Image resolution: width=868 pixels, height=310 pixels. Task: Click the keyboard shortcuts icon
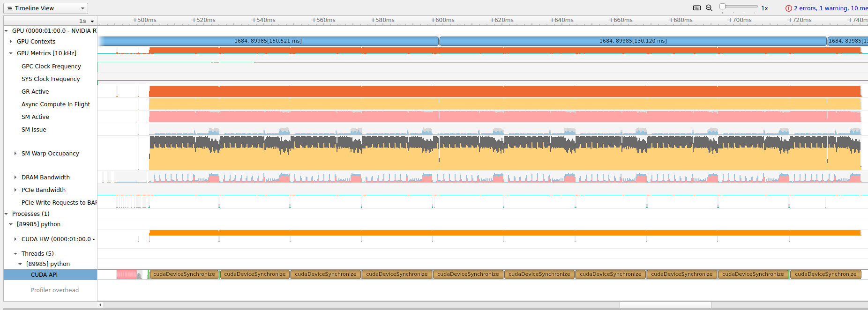point(697,8)
